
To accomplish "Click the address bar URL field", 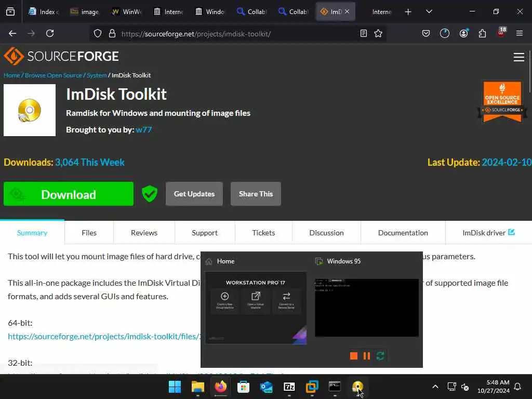I will click(x=237, y=34).
